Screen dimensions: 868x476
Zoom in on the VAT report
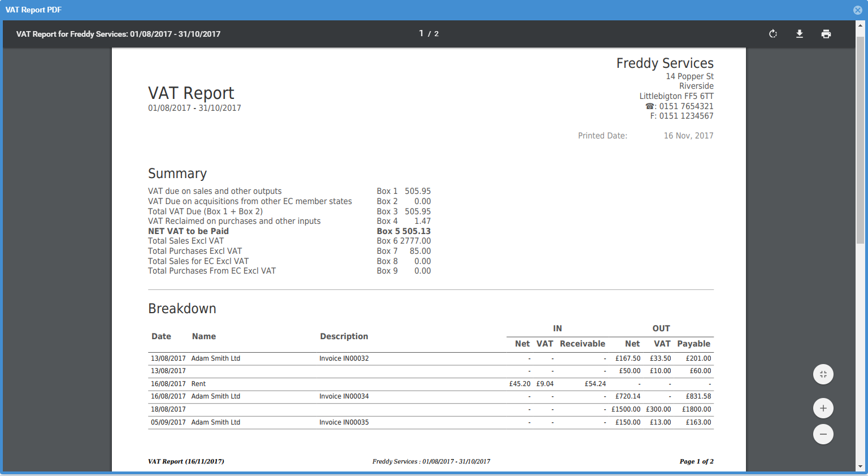click(823, 408)
